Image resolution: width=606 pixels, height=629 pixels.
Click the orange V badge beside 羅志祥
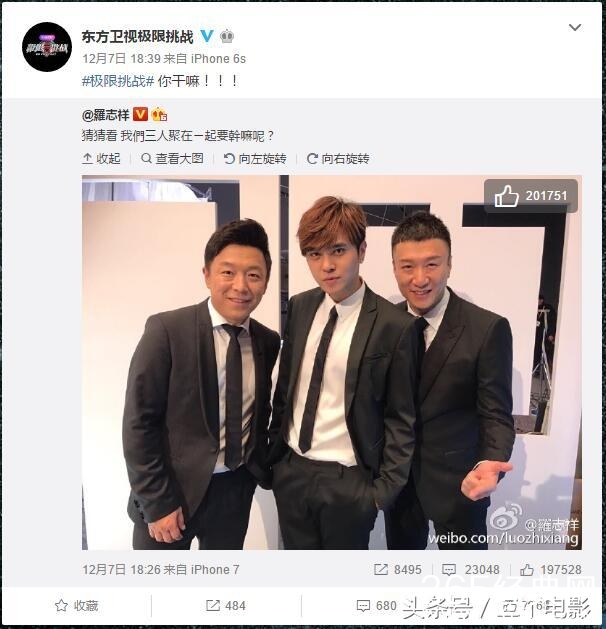[x=140, y=115]
